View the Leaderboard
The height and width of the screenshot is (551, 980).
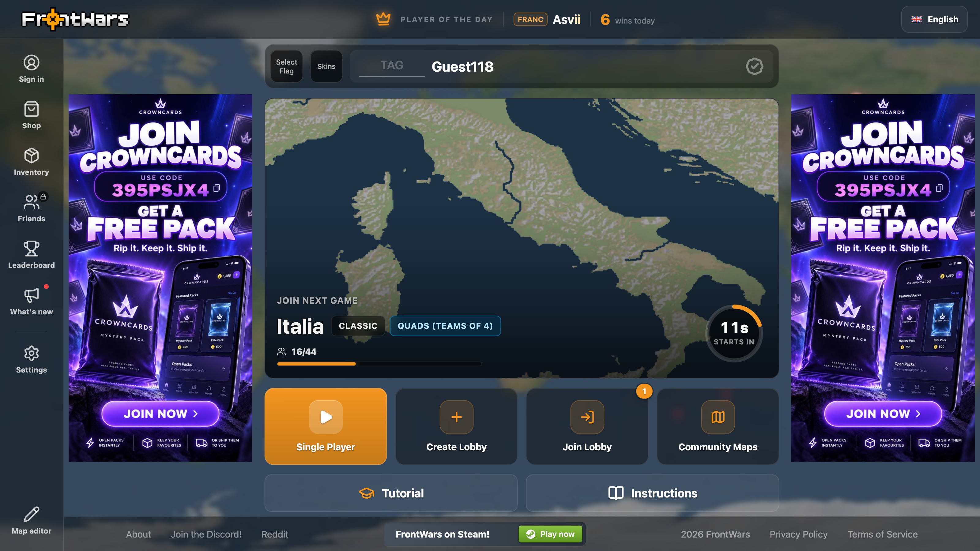31,255
